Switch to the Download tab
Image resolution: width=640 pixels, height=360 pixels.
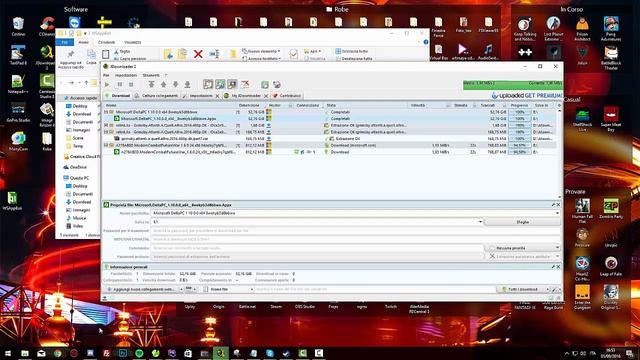click(x=118, y=96)
